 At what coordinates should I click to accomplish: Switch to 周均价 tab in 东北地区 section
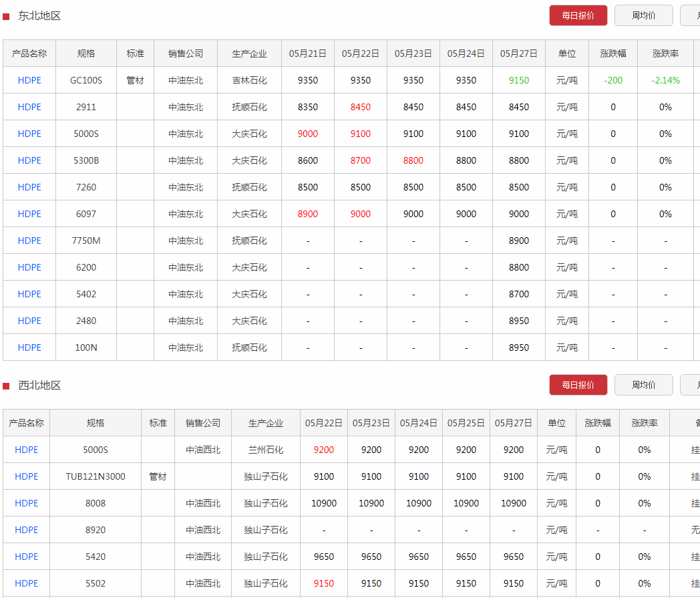[643, 15]
